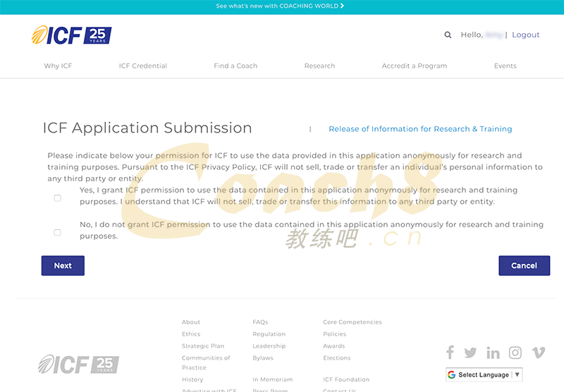
Task: Open the Core Competencies footer link
Action: pos(352,322)
